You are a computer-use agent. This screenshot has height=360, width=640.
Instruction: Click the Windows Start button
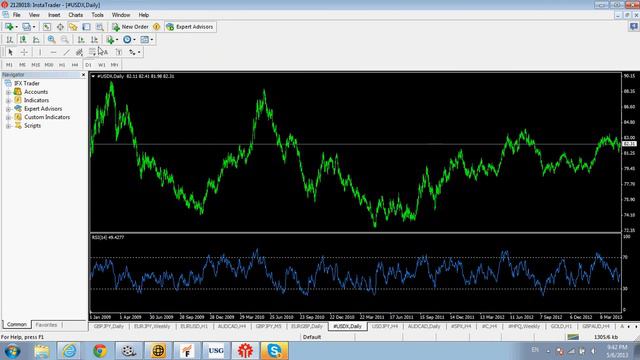[12, 351]
